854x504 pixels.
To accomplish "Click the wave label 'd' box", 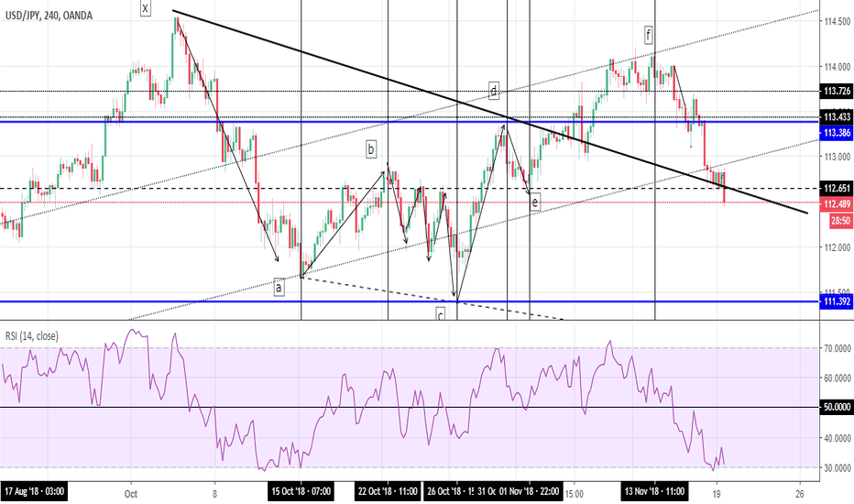I will 494,91.
